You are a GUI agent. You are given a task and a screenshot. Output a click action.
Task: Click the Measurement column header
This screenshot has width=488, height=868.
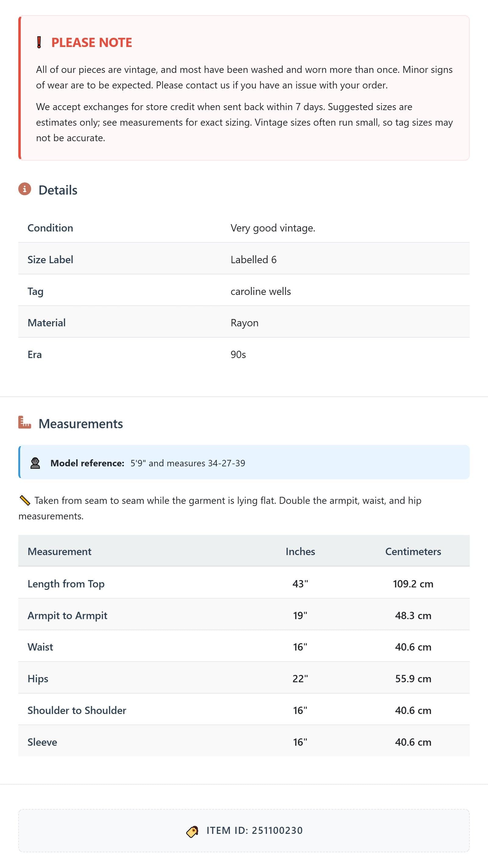tap(59, 552)
